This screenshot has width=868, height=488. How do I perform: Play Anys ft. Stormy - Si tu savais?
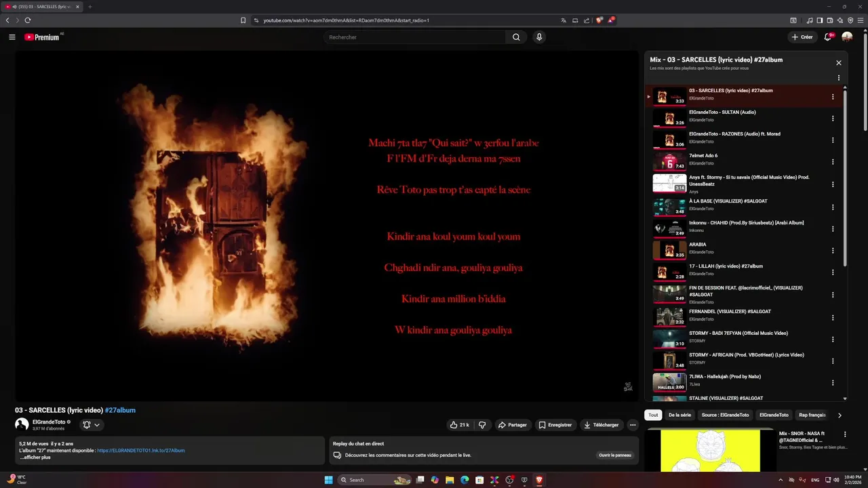click(749, 180)
